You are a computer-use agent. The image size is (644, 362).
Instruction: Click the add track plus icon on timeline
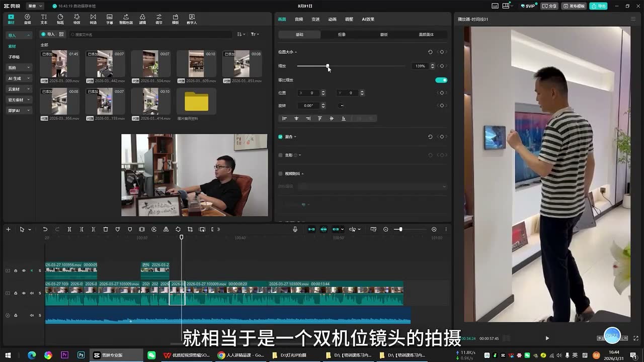click(8, 229)
